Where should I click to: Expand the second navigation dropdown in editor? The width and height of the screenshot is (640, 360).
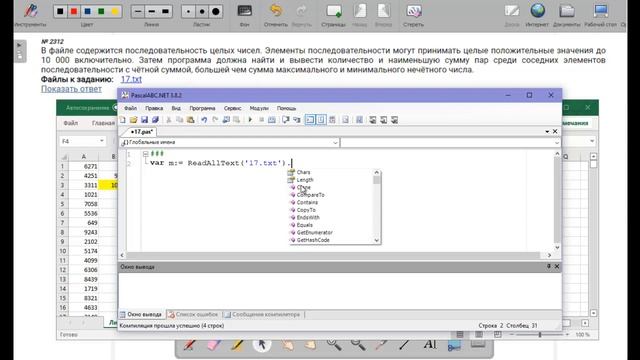point(557,142)
